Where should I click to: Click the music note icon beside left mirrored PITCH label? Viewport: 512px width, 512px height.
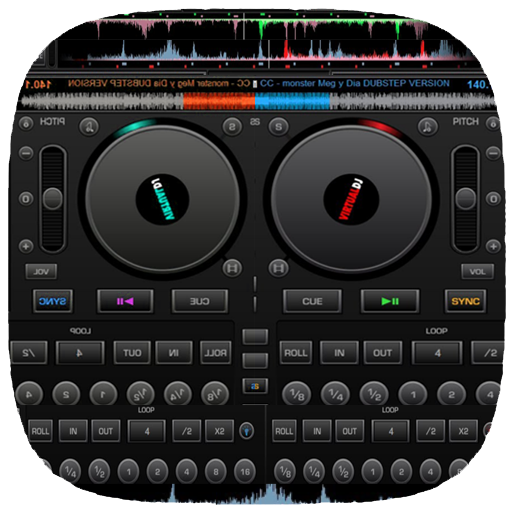[x=89, y=127]
